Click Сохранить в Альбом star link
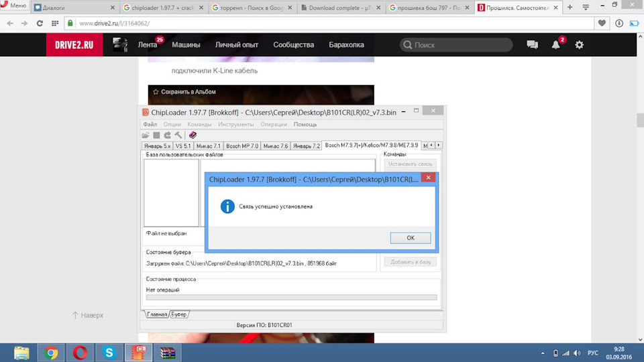Image resolution: width=644 pixels, height=362 pixels. pos(184,92)
